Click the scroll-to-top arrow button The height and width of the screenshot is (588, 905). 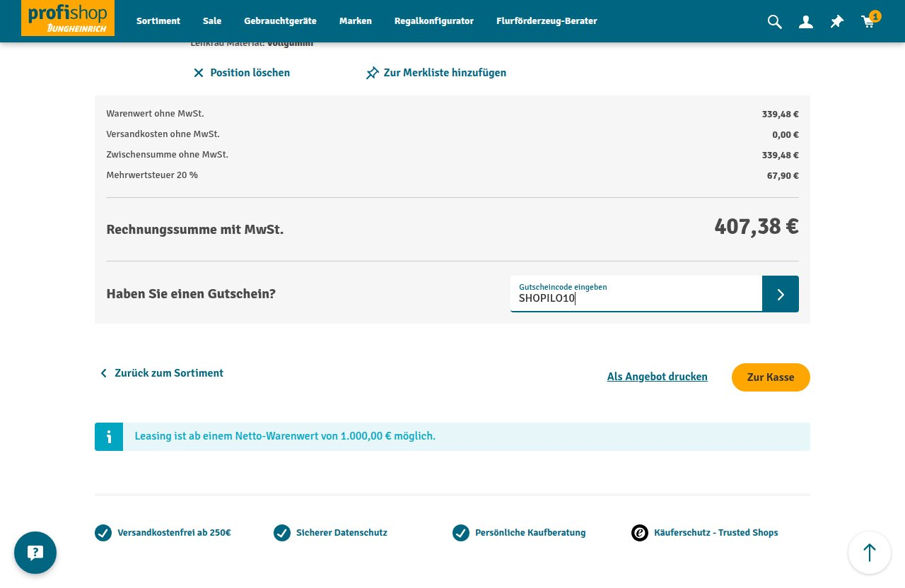tap(870, 553)
